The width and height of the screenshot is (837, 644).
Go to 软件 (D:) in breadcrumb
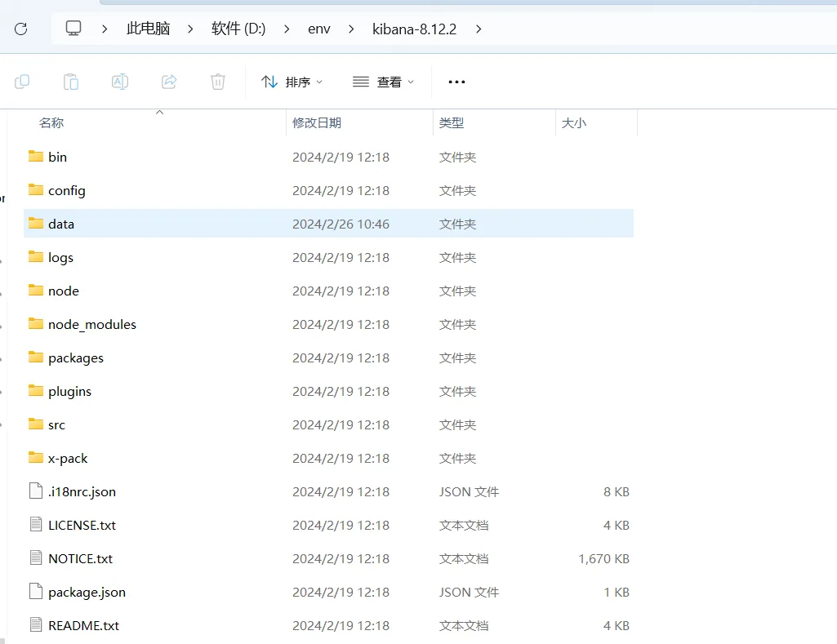click(x=238, y=29)
